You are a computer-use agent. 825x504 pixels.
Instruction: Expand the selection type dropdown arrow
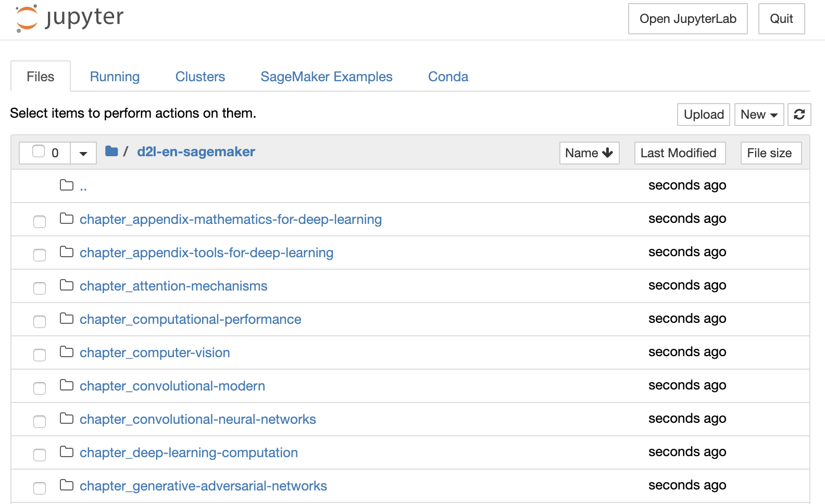pyautogui.click(x=83, y=154)
